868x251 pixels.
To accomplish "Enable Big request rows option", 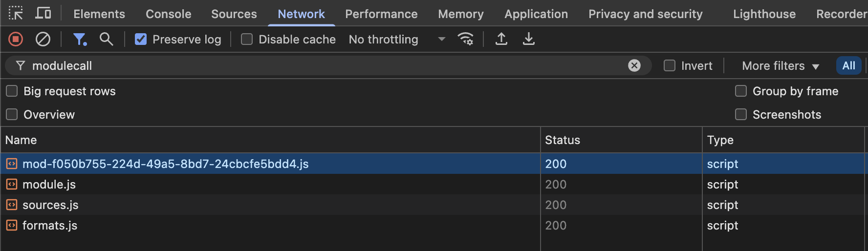I will point(12,91).
